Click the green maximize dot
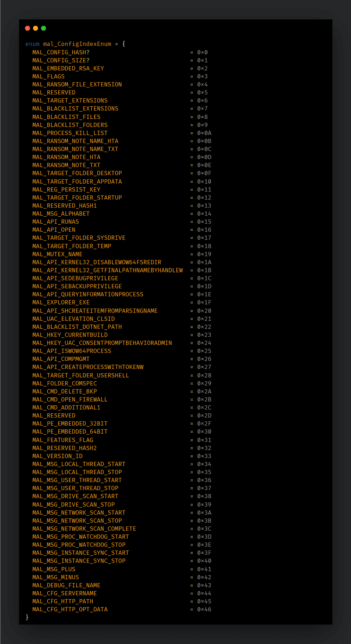Viewport: 351px width, 644px height. click(x=44, y=28)
